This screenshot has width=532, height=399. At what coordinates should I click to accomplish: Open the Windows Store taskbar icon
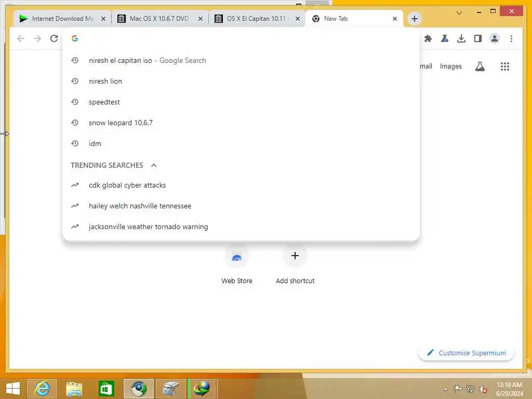pyautogui.click(x=106, y=389)
